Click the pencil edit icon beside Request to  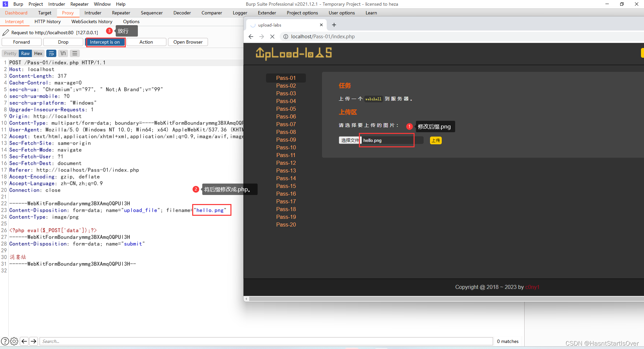pos(6,33)
